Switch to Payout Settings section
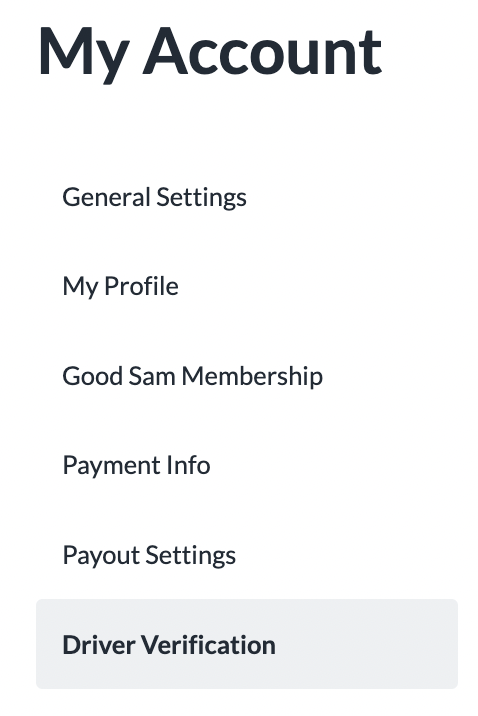This screenshot has height=716, width=478. [149, 556]
